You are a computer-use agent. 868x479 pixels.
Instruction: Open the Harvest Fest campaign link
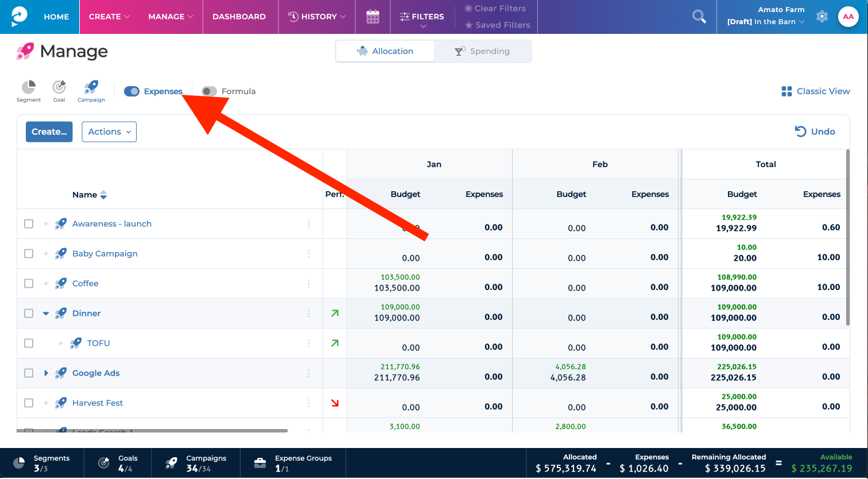click(98, 403)
